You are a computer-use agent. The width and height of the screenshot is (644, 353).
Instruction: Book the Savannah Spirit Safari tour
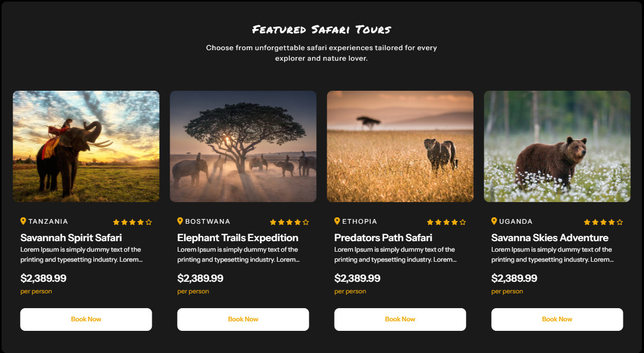pyautogui.click(x=86, y=319)
